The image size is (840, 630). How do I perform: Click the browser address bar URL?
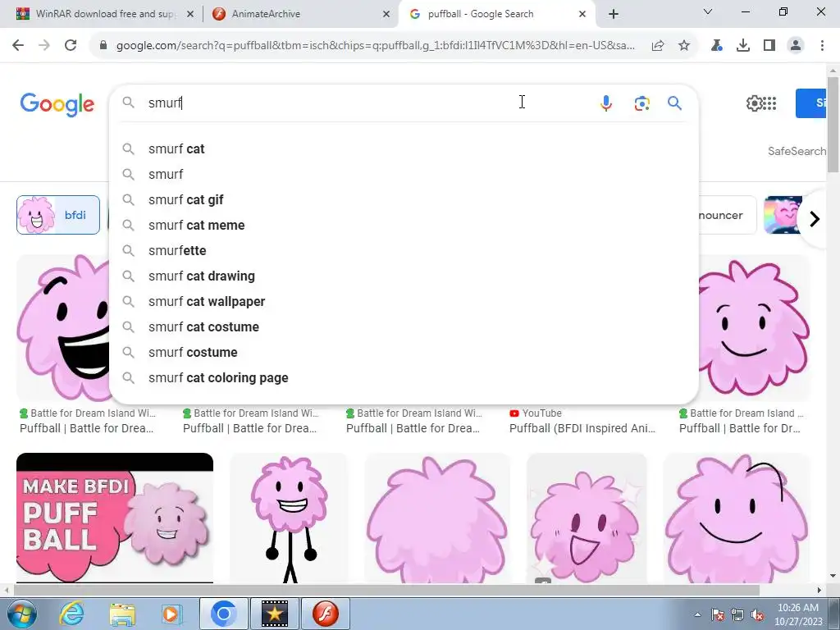pyautogui.click(x=375, y=46)
